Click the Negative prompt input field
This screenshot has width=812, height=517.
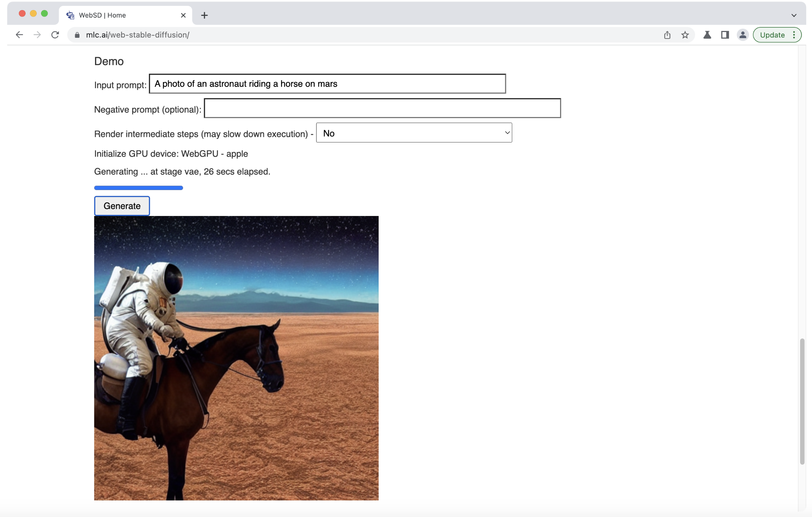tap(382, 108)
